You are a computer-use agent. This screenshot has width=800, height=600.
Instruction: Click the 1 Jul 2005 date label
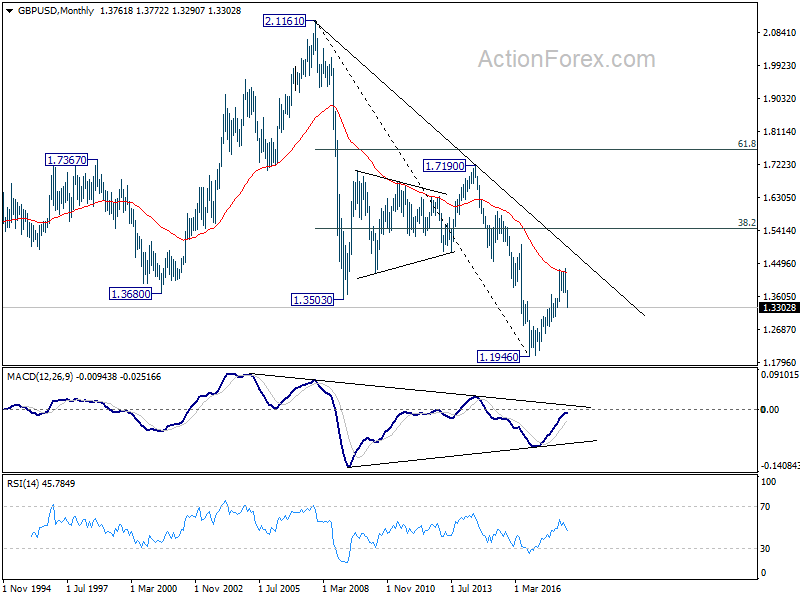click(279, 588)
